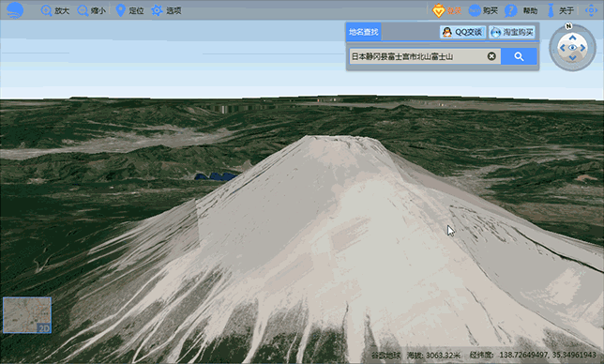
Task: Click the 经纬度 coordinates in status bar
Action: tap(533, 355)
